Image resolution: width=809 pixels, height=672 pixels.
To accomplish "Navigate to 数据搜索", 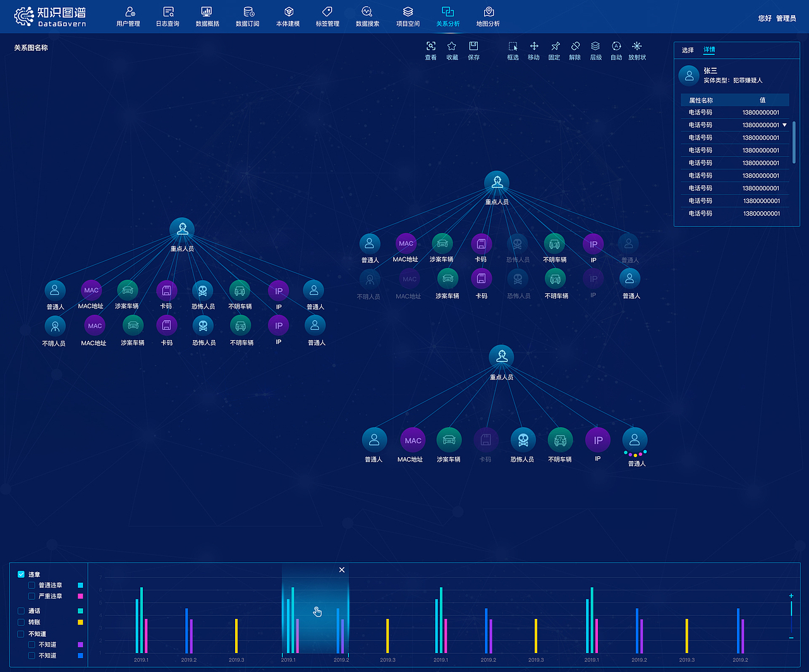I will 367,17.
